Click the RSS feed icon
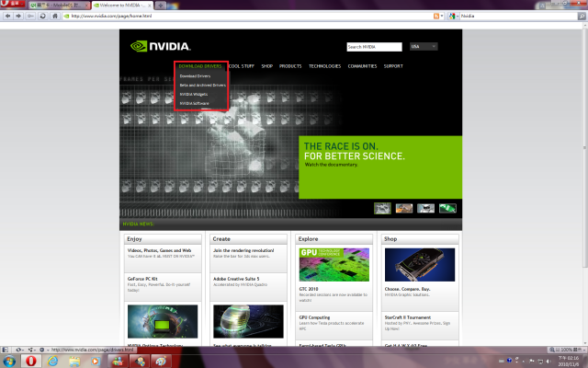Image resolution: width=588 pixels, height=368 pixels. click(436, 17)
